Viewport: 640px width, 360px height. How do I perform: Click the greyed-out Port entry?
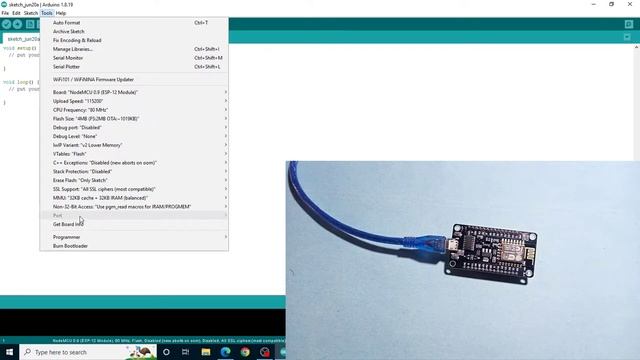pyautogui.click(x=134, y=216)
